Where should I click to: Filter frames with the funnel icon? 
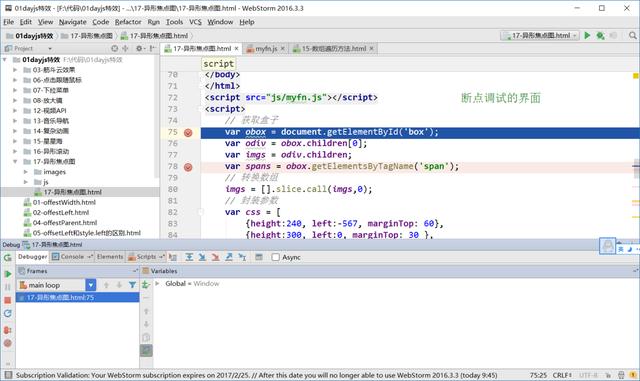132,285
